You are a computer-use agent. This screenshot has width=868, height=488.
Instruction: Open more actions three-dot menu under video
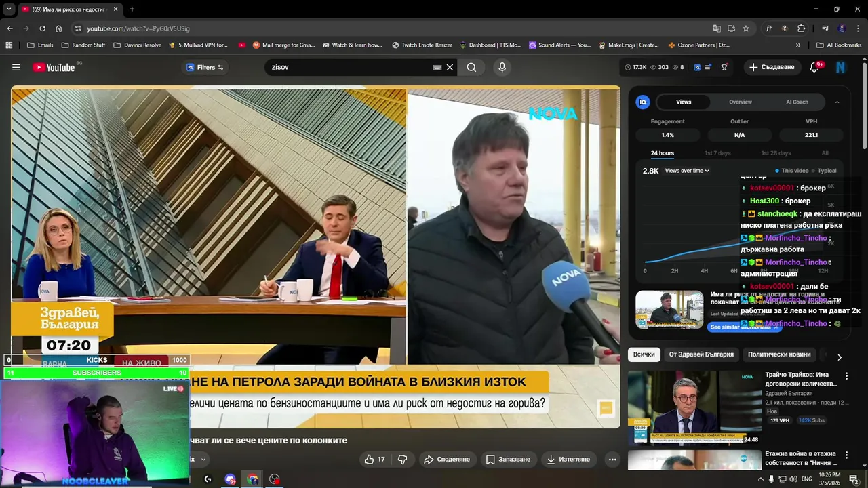click(x=612, y=459)
